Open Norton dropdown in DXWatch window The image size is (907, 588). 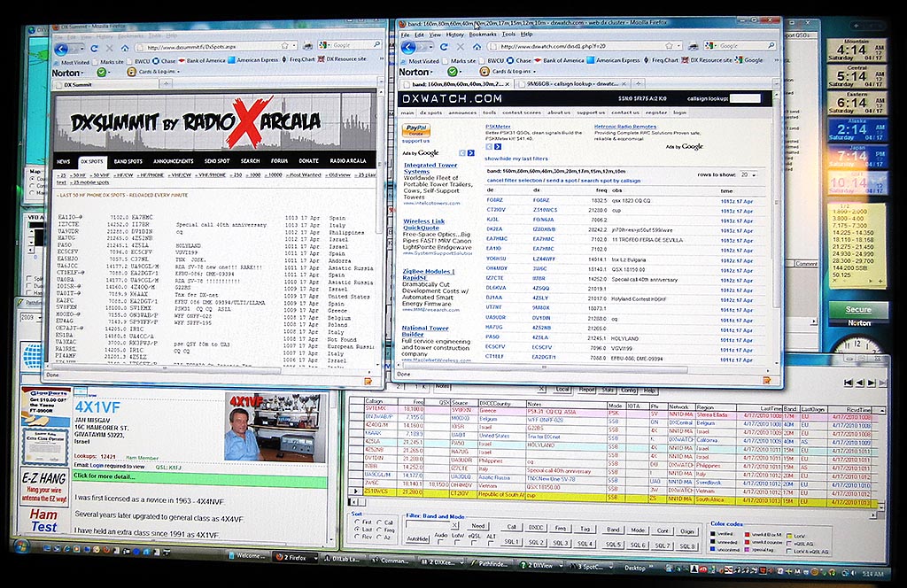[431, 73]
